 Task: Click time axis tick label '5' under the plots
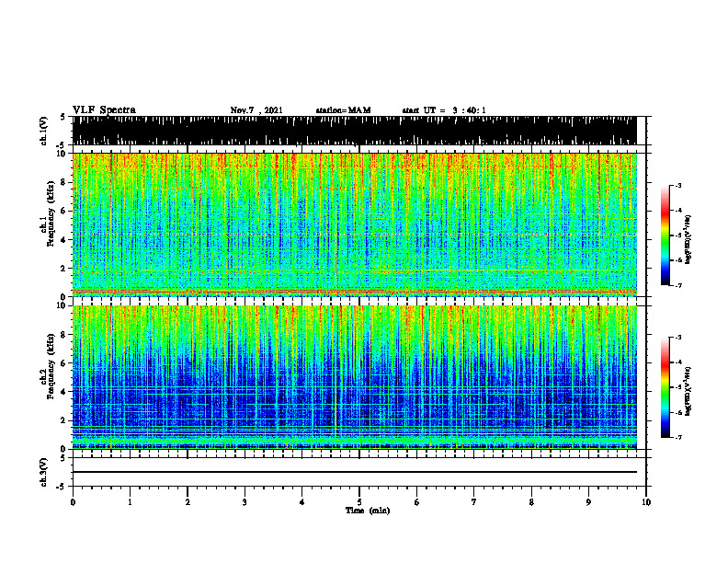pos(359,502)
